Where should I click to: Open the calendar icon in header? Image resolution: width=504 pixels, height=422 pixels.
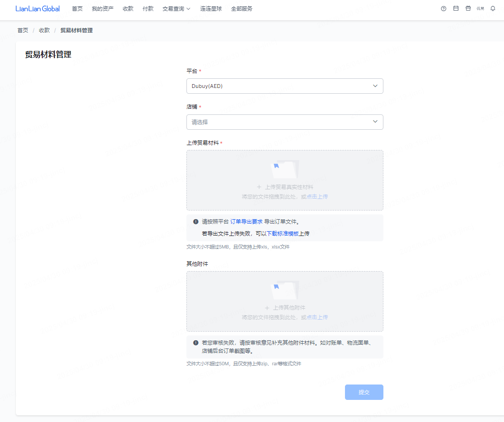point(456,8)
